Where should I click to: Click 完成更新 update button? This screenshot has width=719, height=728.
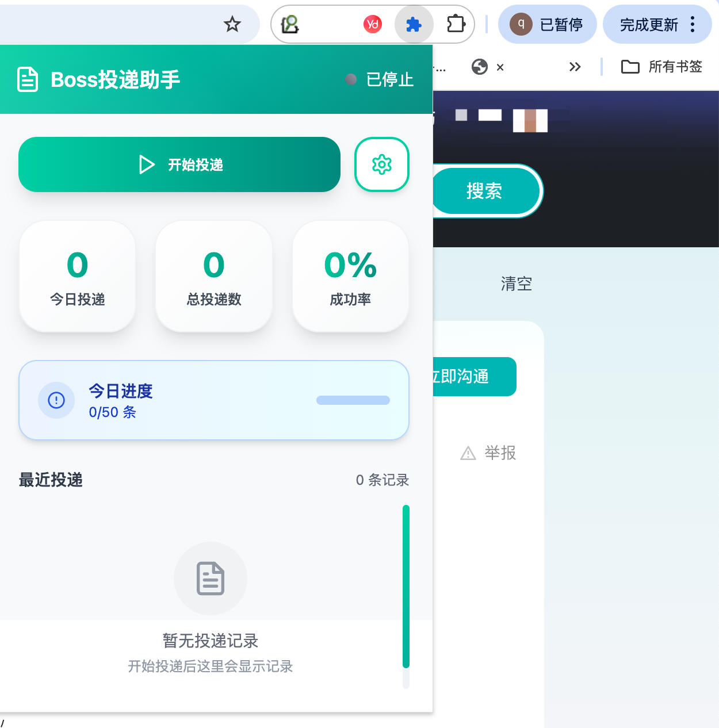[x=649, y=25]
